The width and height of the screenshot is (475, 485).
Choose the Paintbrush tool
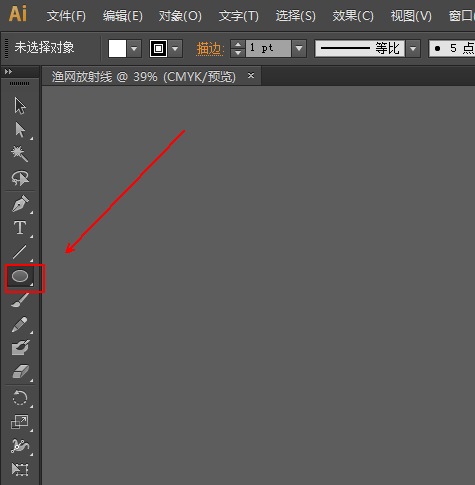(x=20, y=300)
